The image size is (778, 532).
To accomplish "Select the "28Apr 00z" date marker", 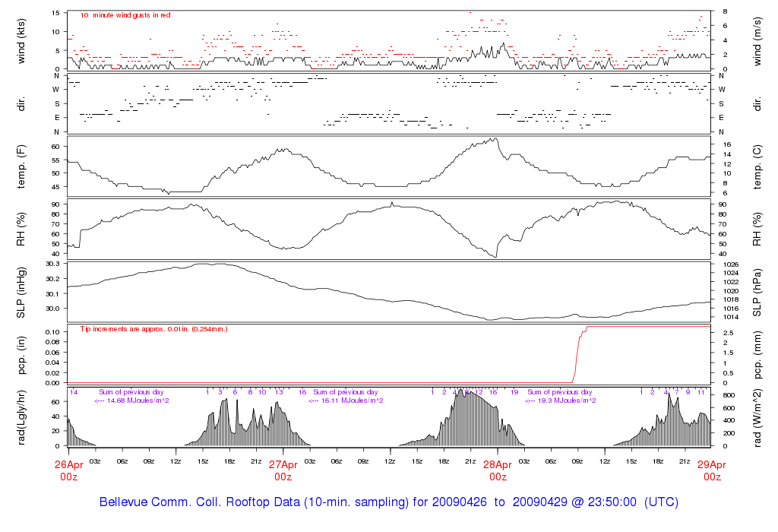I will (x=498, y=470).
